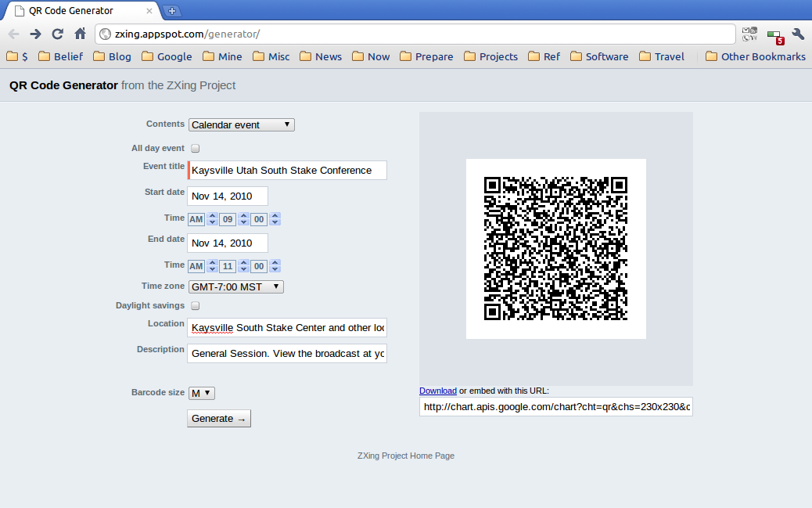Click the End date field
This screenshot has width=812, height=508.
point(228,243)
